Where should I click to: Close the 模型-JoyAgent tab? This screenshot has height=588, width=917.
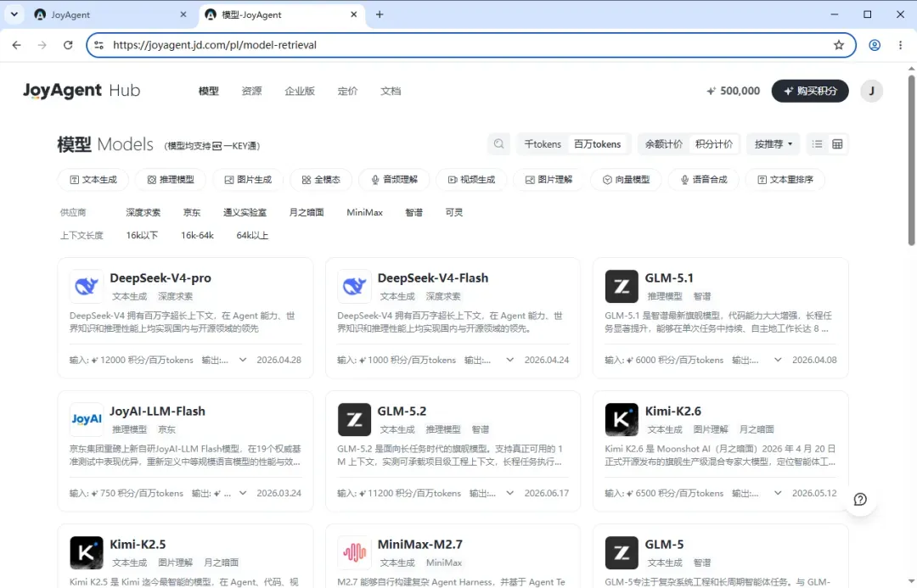pyautogui.click(x=353, y=14)
